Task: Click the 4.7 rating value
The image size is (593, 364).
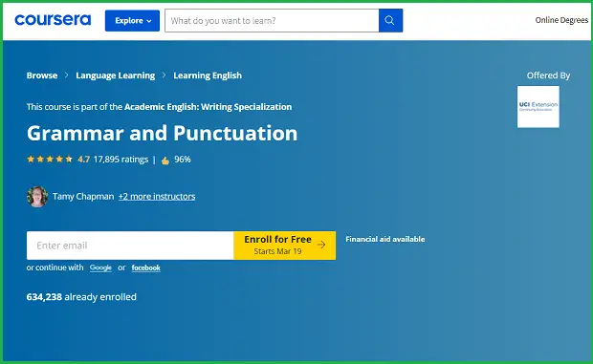Action: [x=83, y=160]
